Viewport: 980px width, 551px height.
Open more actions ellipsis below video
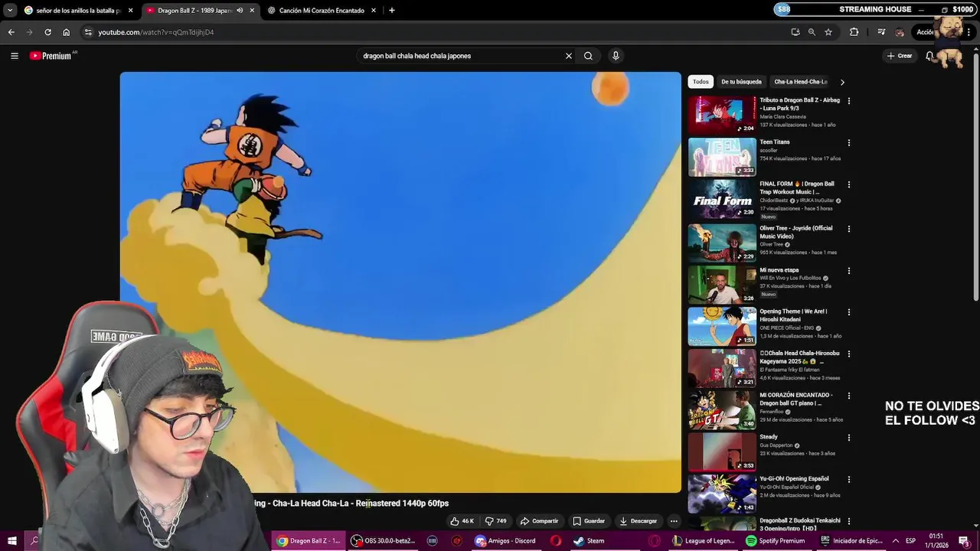click(x=674, y=521)
